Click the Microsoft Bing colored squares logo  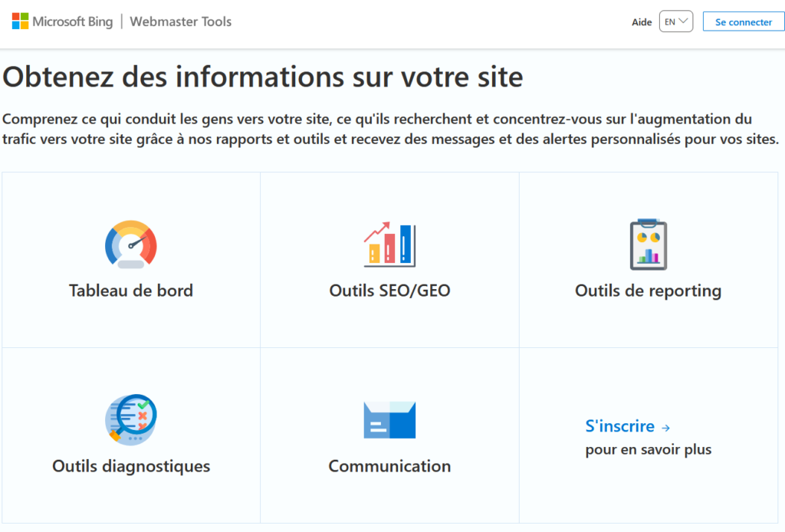pos(19,21)
